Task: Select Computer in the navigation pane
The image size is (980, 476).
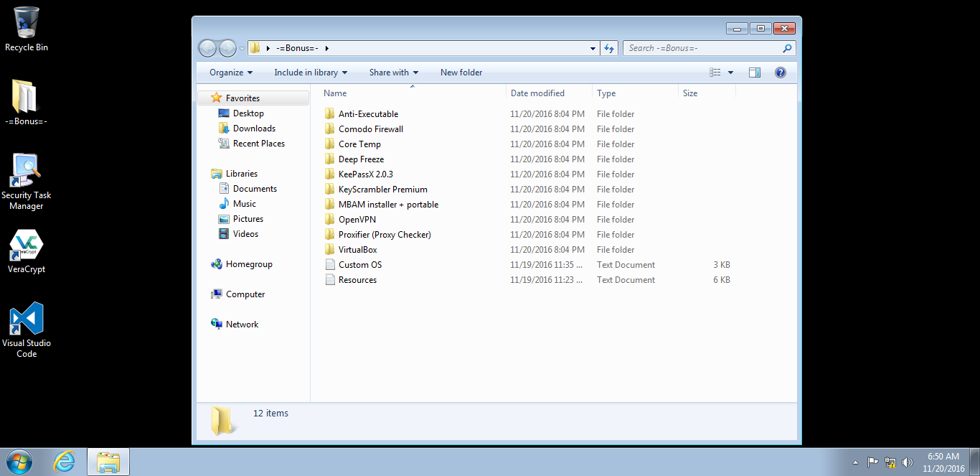Action: point(237,294)
